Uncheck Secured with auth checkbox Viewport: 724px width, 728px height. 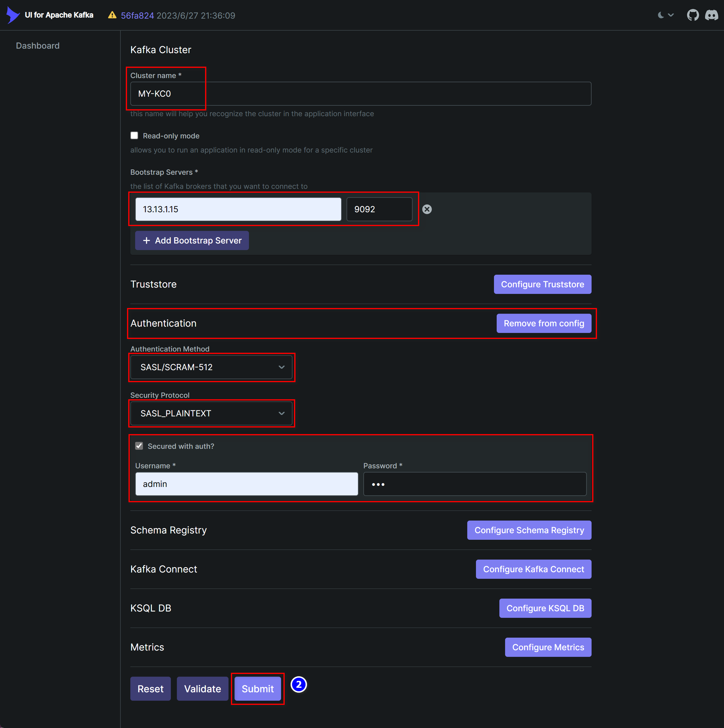coord(139,446)
